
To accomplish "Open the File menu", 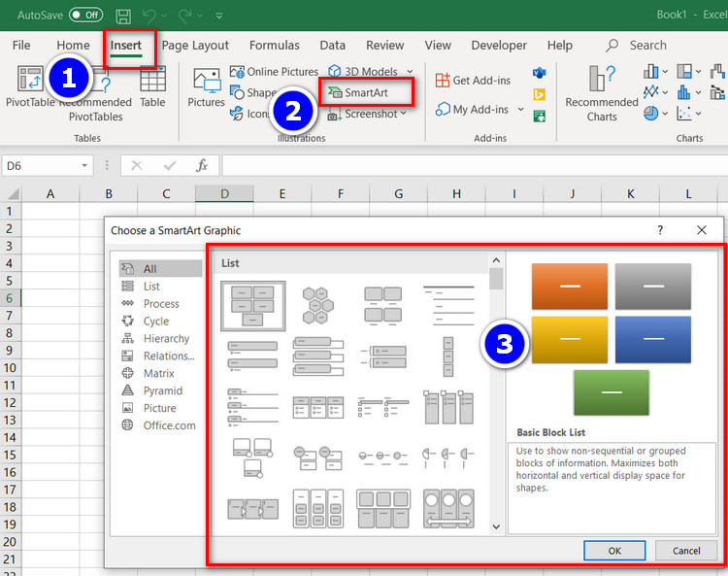I will 21,45.
